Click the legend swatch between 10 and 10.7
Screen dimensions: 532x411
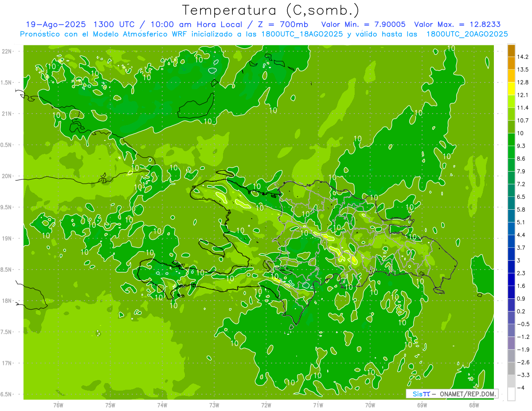(x=511, y=127)
